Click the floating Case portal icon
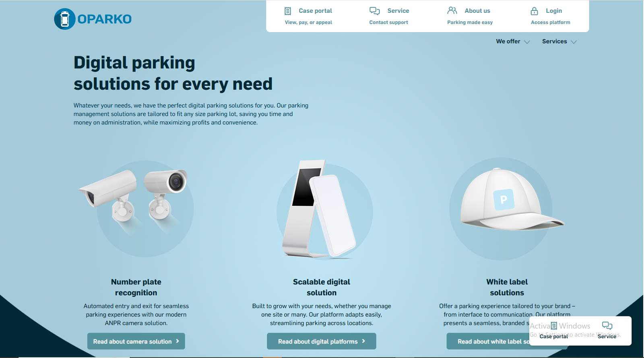This screenshot has width=644, height=358. point(554,326)
